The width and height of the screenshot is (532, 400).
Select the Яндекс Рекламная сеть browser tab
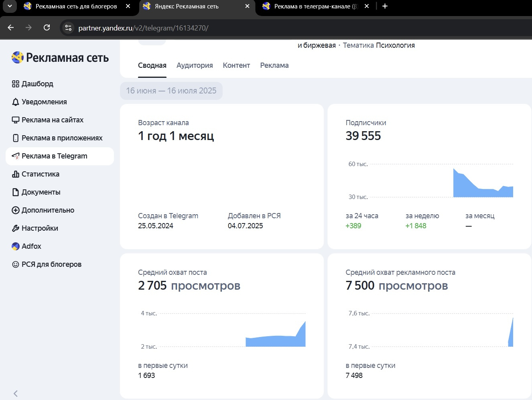tap(197, 6)
